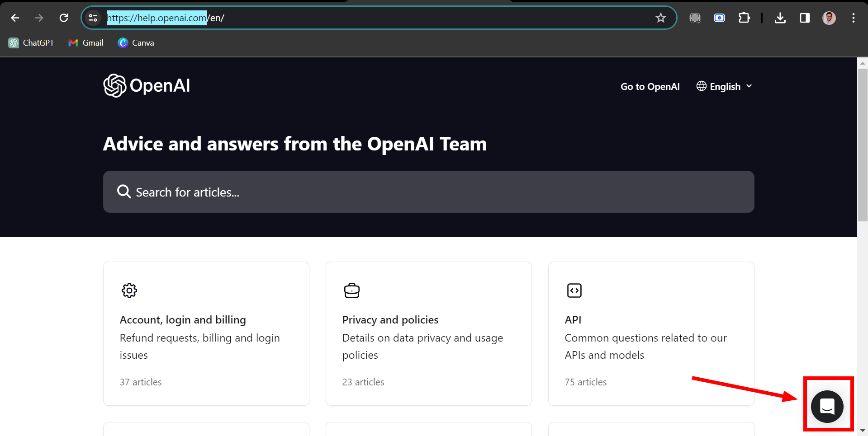Reload the page
The image size is (868, 436).
click(64, 18)
